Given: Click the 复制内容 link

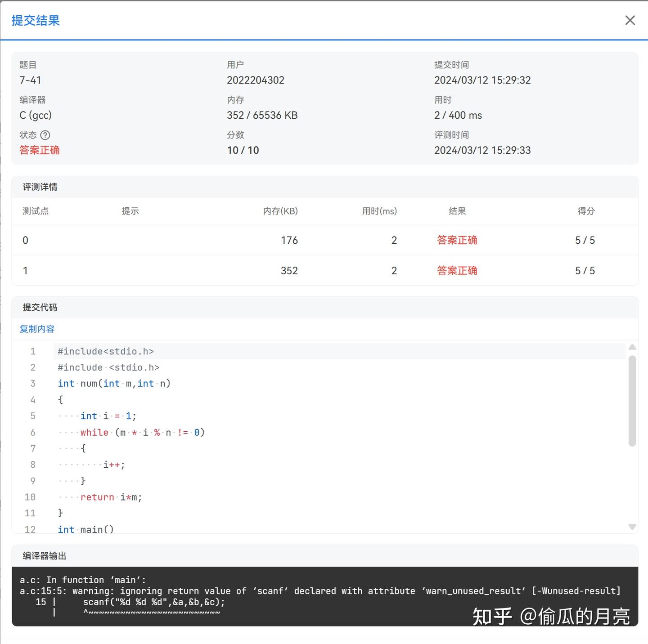Looking at the screenshot, I should [x=37, y=329].
